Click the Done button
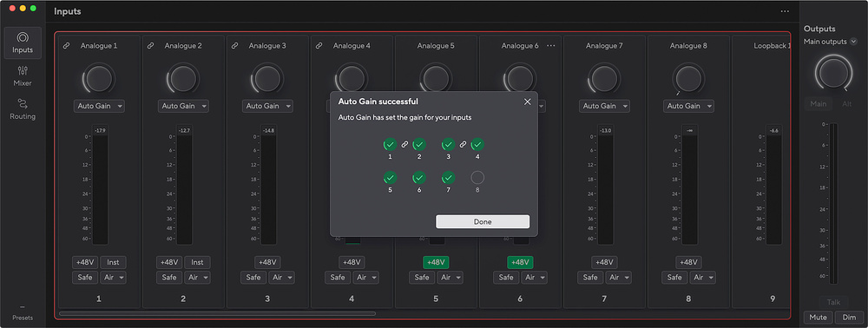The height and width of the screenshot is (328, 868). (x=483, y=222)
